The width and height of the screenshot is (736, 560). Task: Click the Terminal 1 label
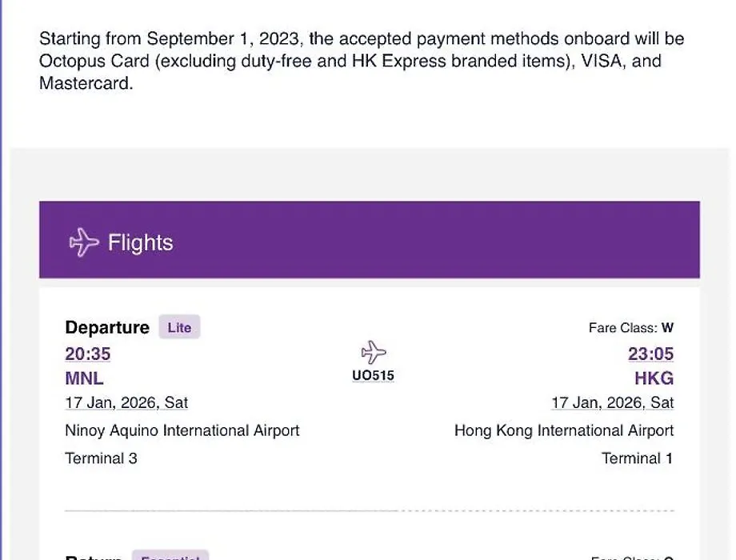[x=638, y=458]
